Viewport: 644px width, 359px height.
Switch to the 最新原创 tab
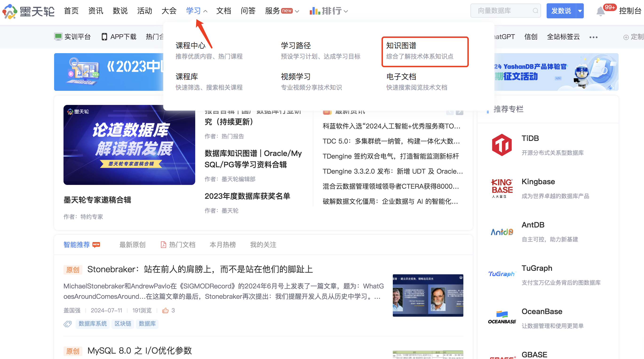point(132,244)
